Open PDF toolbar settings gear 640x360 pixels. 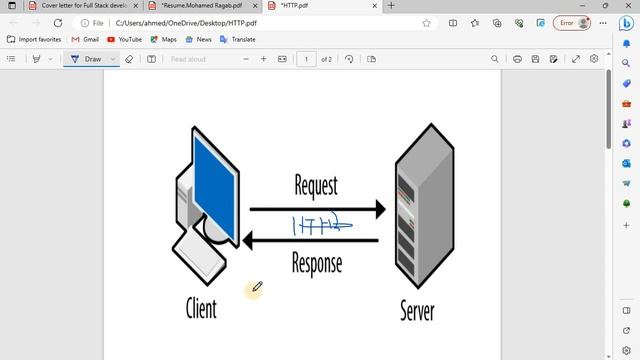[x=594, y=59]
